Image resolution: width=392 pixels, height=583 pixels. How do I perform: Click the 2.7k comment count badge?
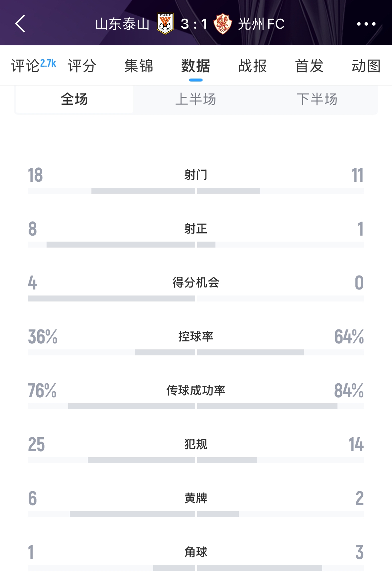48,63
